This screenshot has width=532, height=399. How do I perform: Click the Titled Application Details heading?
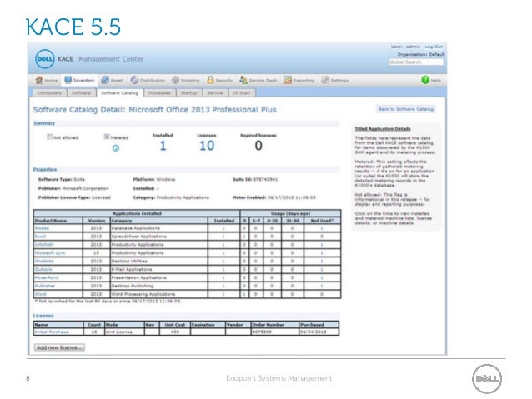[383, 129]
